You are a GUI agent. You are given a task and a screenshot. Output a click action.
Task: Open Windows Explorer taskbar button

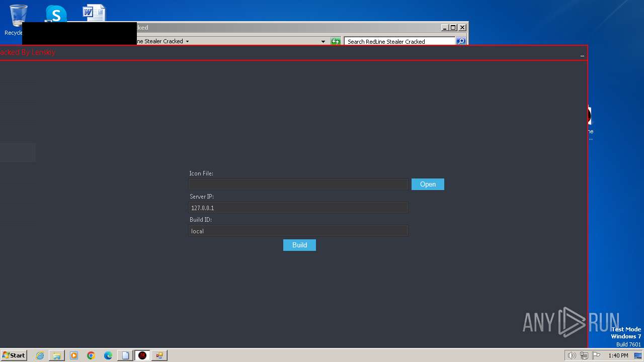point(57,355)
